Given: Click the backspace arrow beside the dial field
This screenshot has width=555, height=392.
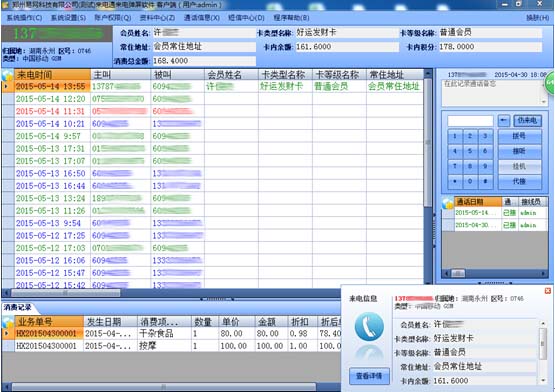Looking at the screenshot, I should coord(503,120).
